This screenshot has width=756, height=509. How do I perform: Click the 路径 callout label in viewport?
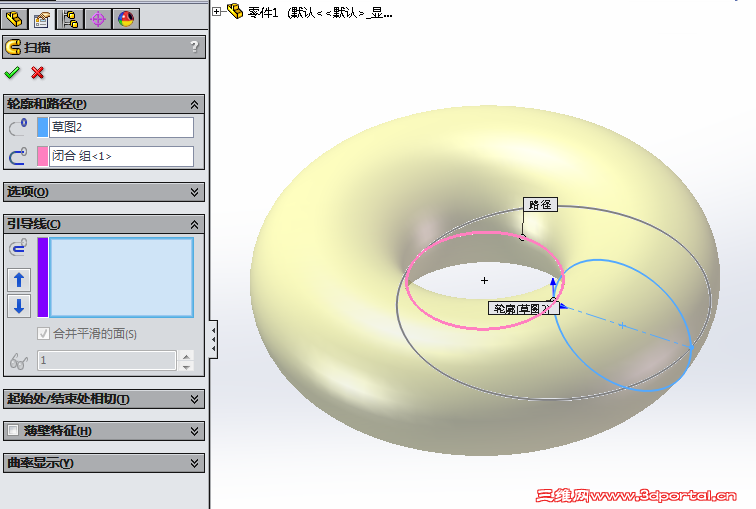tap(540, 204)
